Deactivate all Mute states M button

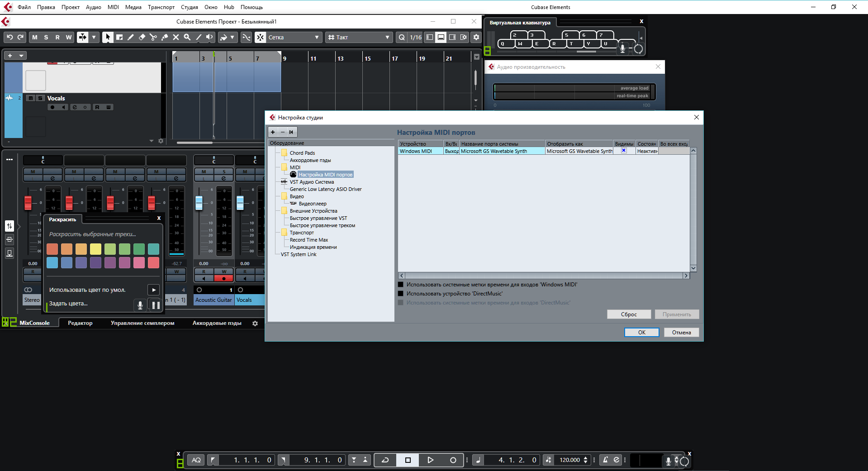(x=35, y=37)
